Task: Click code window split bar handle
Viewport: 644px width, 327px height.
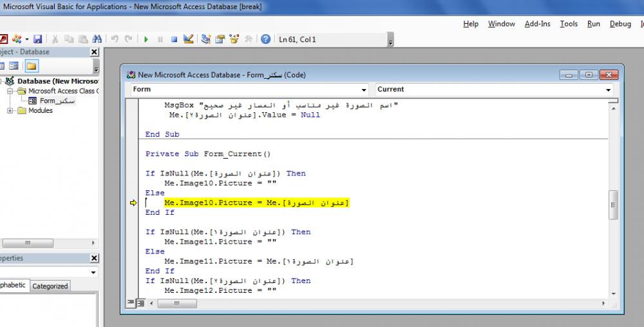Action: [613, 101]
